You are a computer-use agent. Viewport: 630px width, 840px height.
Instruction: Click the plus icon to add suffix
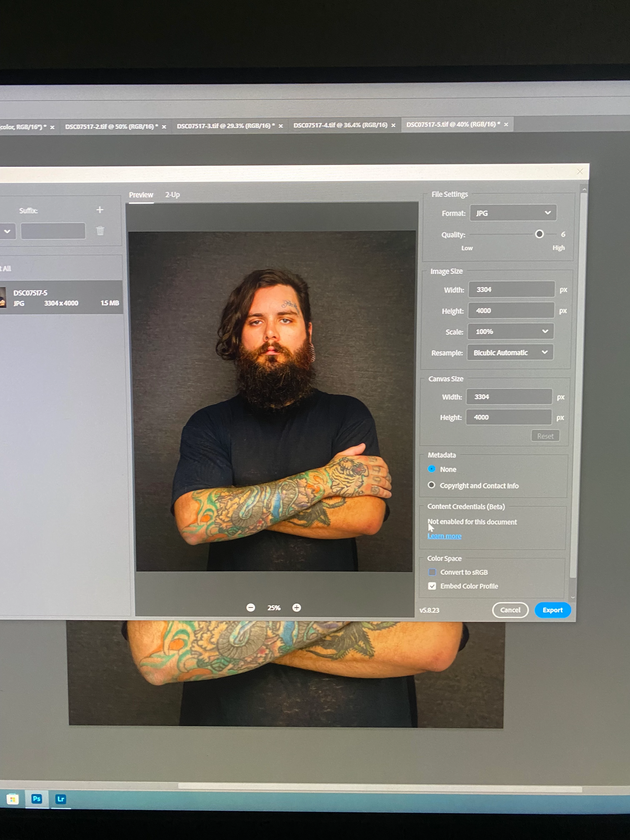100,210
